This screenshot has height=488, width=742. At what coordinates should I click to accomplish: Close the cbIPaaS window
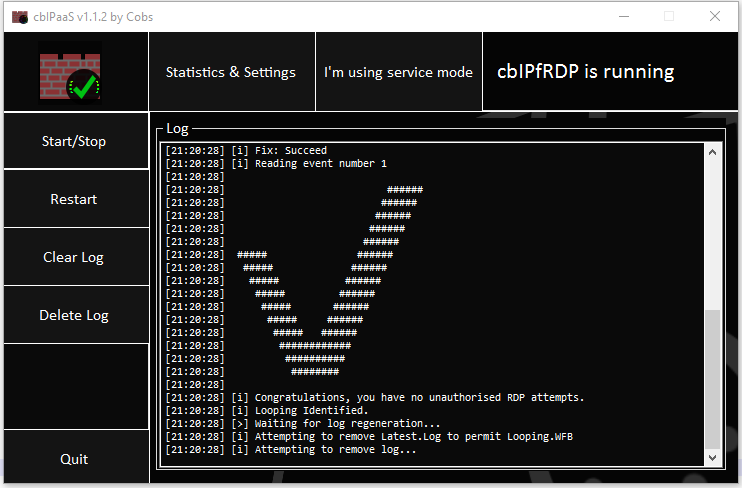pos(715,16)
